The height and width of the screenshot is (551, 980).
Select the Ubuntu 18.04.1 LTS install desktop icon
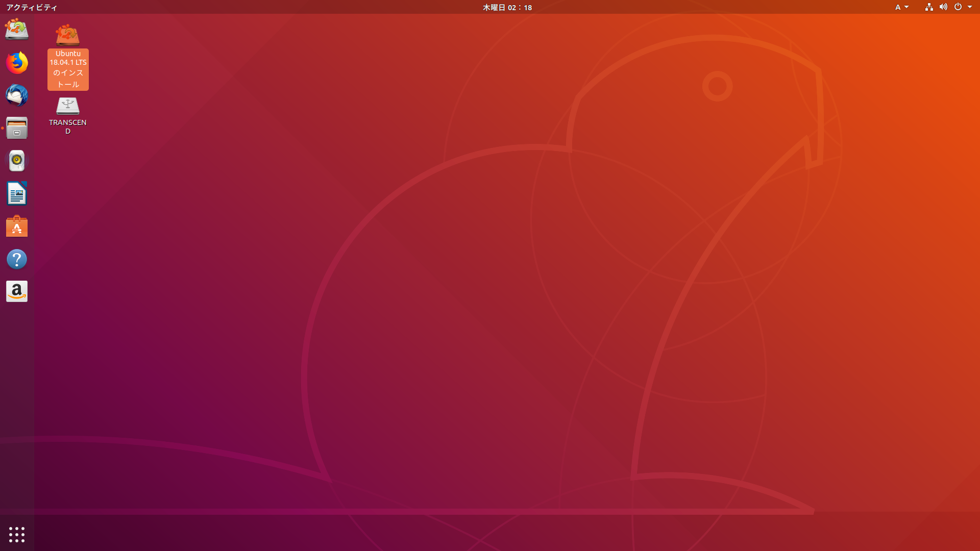tap(68, 57)
